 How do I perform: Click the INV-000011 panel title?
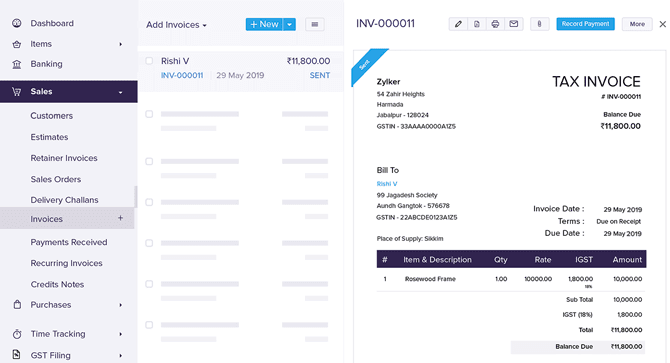385,23
